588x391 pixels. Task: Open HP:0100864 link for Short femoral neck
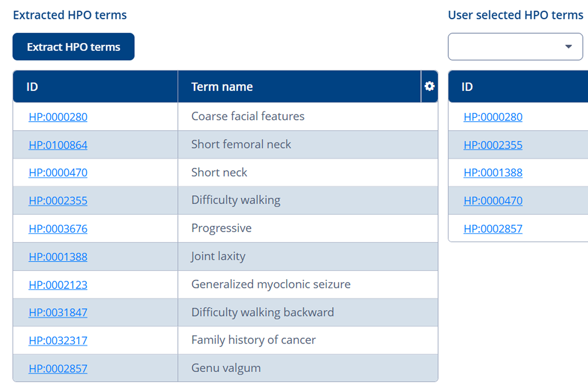coord(58,145)
